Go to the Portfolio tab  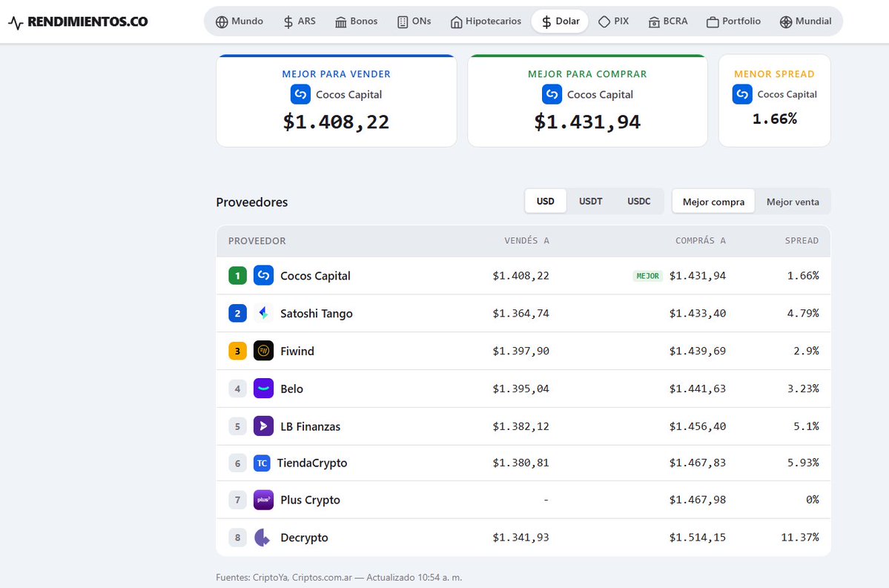point(733,22)
